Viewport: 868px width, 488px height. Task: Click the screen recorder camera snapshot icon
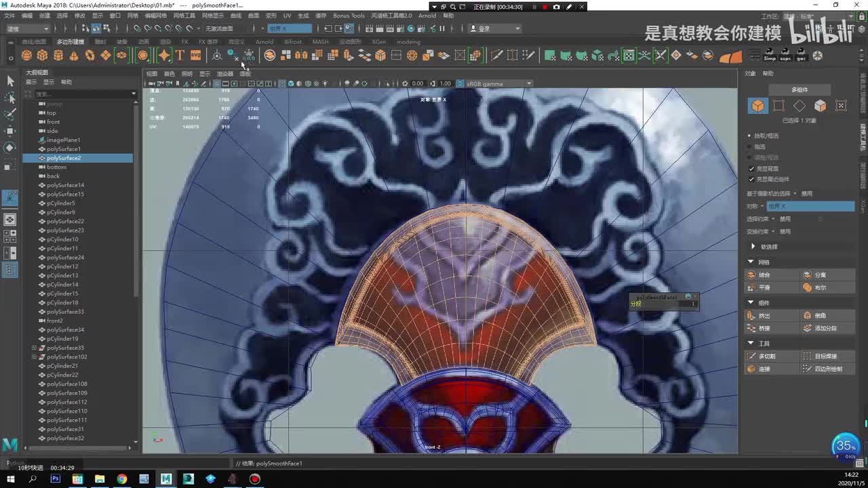(x=557, y=7)
